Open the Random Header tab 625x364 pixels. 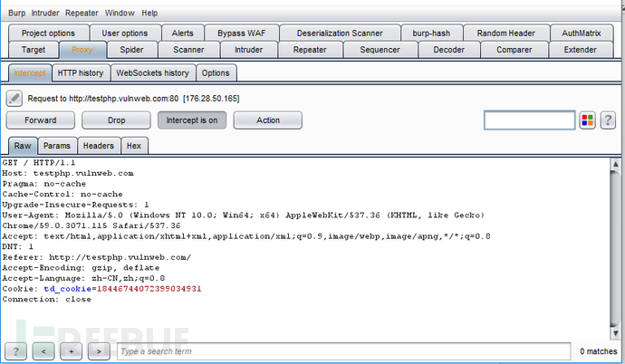tap(505, 34)
